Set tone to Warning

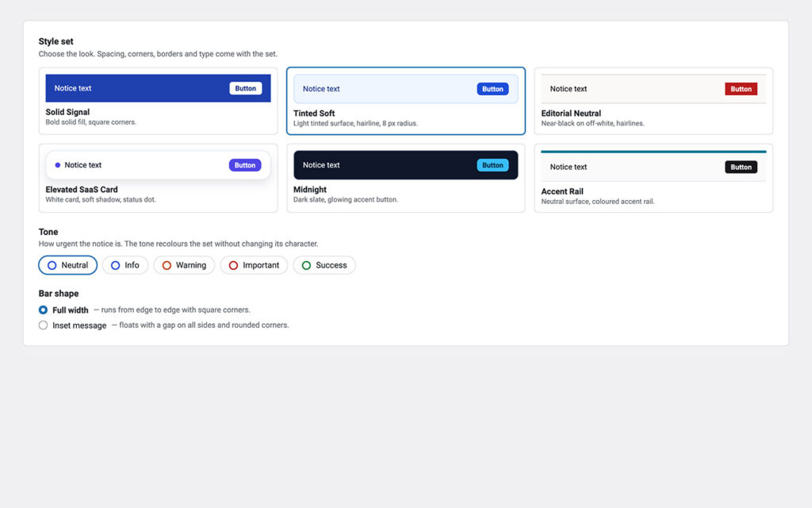(184, 265)
